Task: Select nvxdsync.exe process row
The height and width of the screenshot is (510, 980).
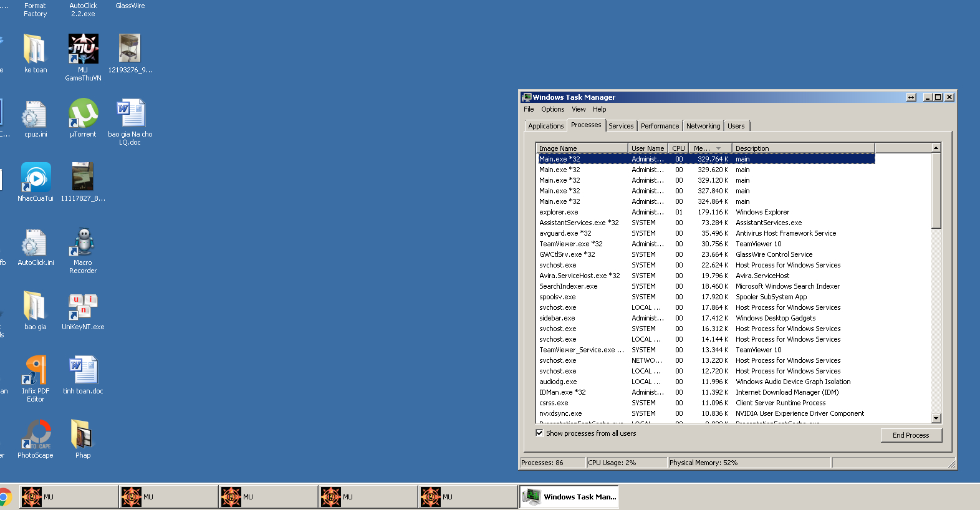Action: [706, 413]
